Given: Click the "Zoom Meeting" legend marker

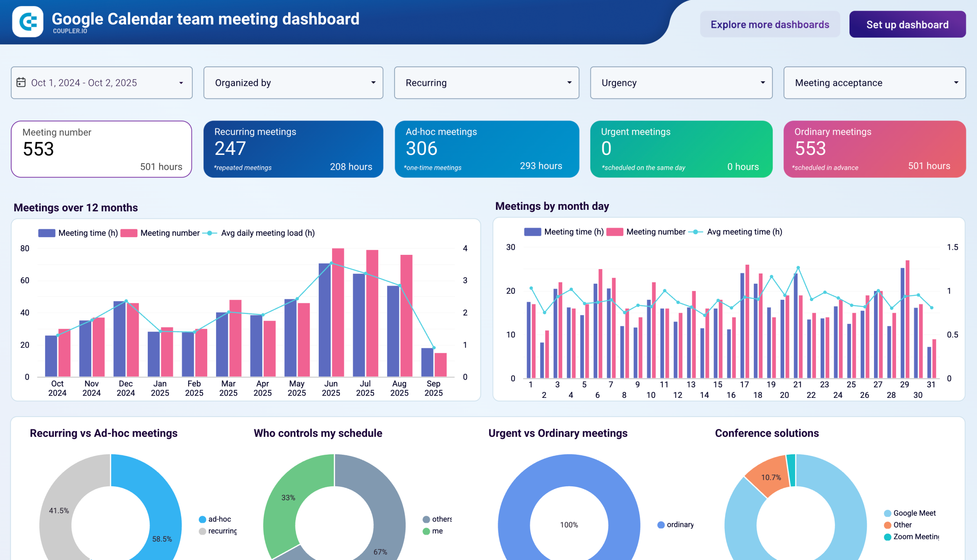Looking at the screenshot, I should tap(888, 536).
